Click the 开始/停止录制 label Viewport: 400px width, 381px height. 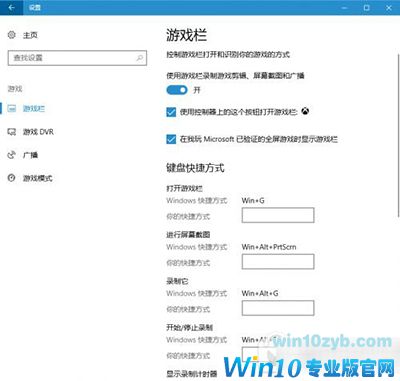click(x=189, y=327)
